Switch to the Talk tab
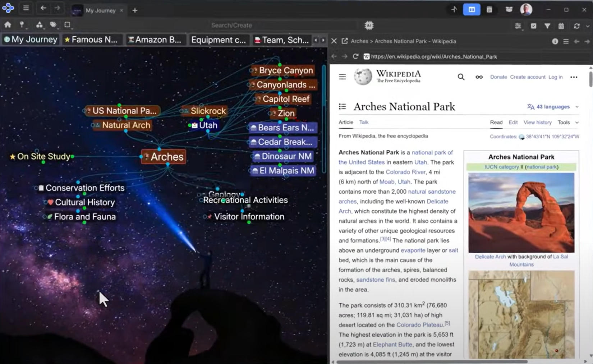Screen dimensions: 593x364 [x=364, y=122]
